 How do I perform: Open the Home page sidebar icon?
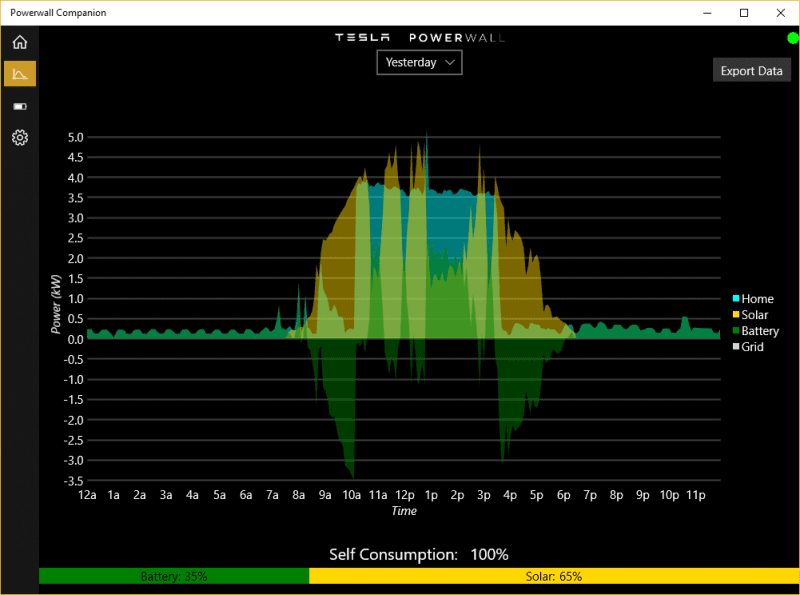pyautogui.click(x=19, y=42)
